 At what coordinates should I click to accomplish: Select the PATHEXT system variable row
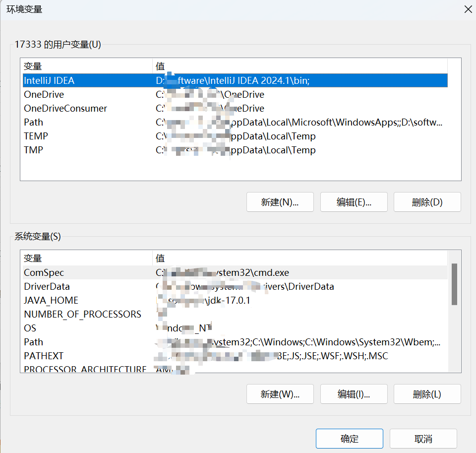click(x=235, y=356)
